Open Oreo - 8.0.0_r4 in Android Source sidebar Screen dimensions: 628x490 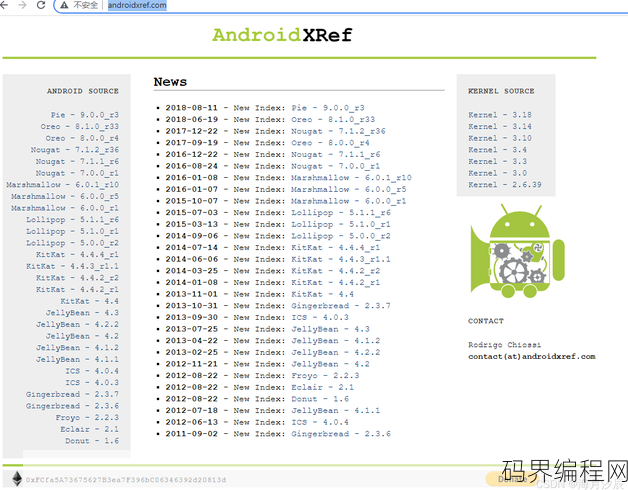click(82, 138)
